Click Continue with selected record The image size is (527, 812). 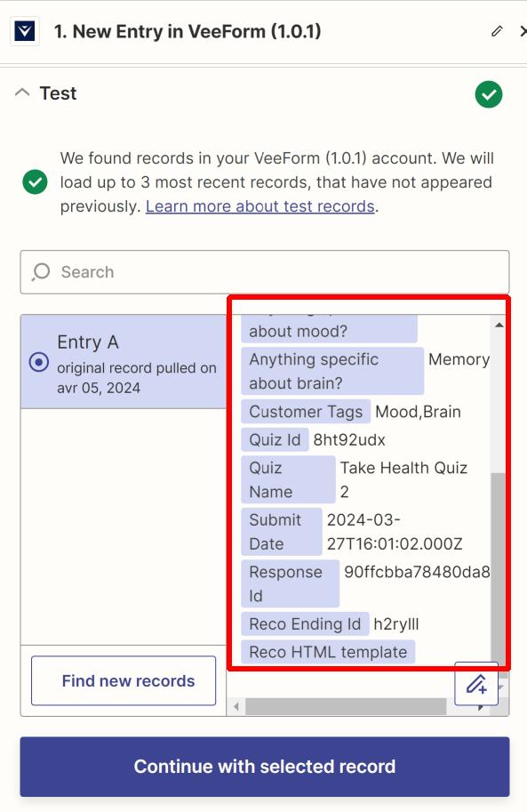coord(265,767)
